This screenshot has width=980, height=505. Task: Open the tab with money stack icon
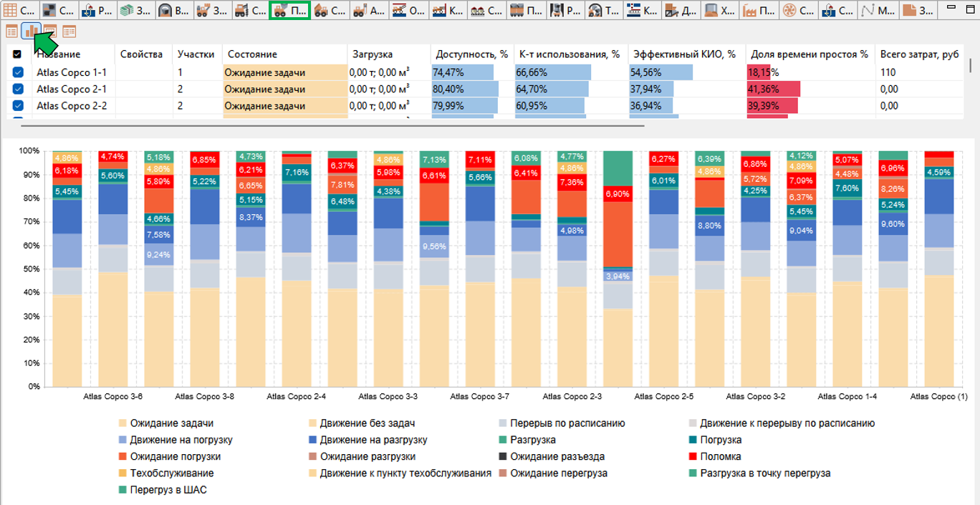135,10
